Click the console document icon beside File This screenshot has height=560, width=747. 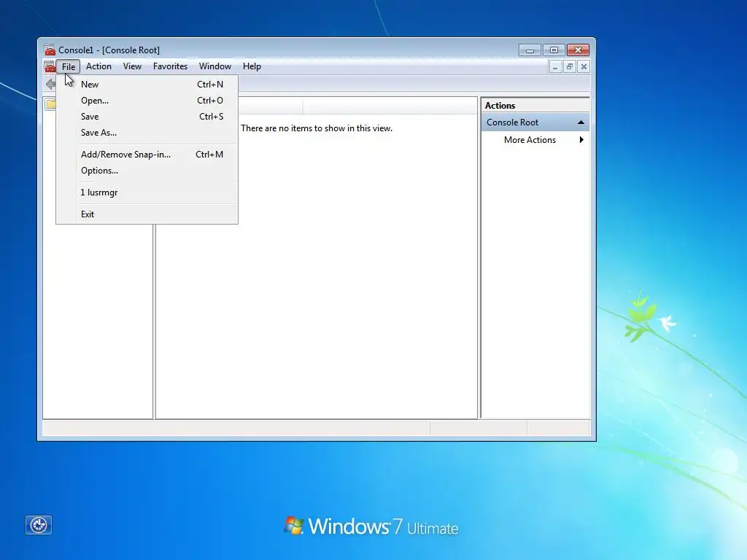click(50, 66)
